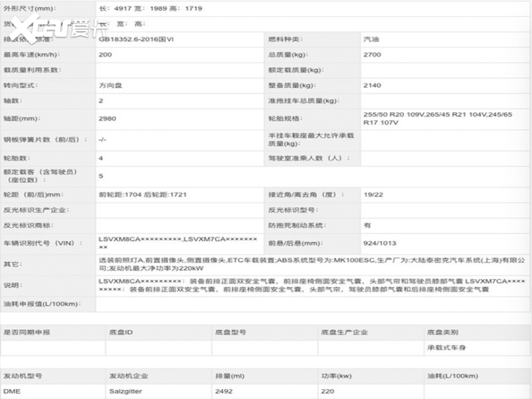Click the 半挂车鞍座最大允许承载质量 label

point(311,139)
